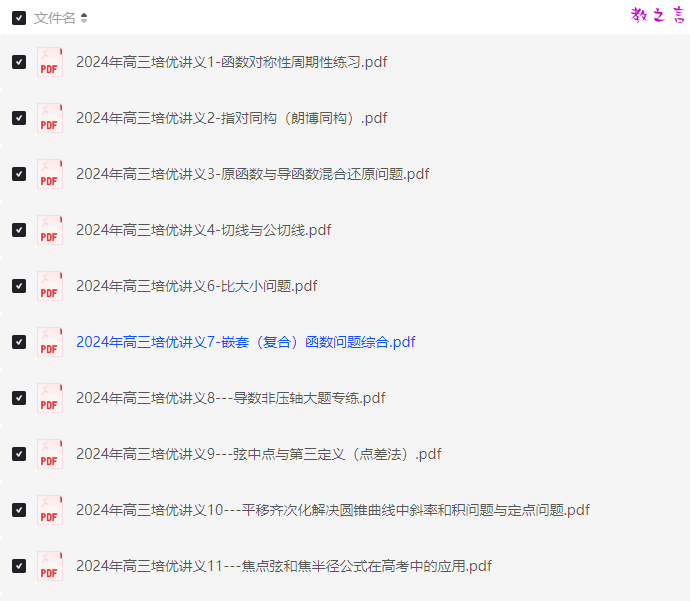Click the PDF icon for 培优讲义9 弦中点与第三定义
The image size is (690, 601).
50,454
